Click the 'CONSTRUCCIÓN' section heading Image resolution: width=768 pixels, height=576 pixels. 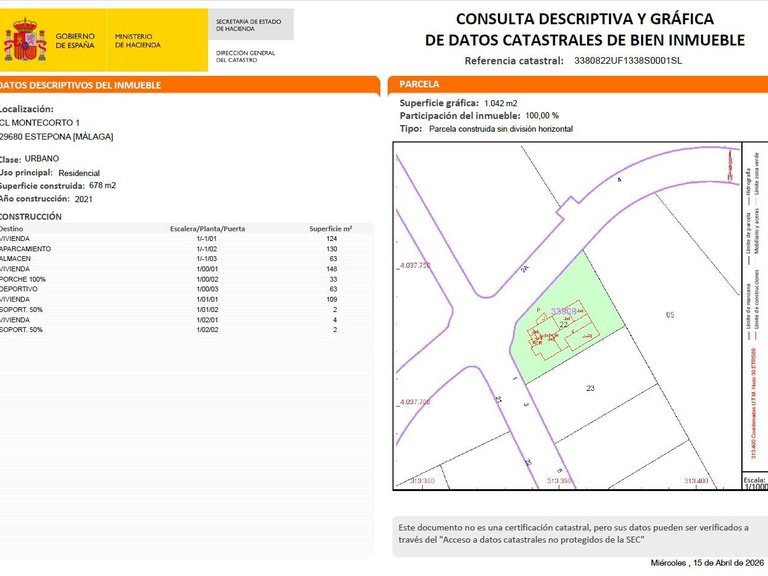[x=31, y=216]
